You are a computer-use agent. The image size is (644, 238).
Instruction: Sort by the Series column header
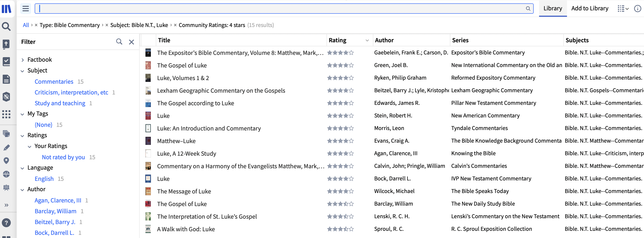pyautogui.click(x=460, y=40)
